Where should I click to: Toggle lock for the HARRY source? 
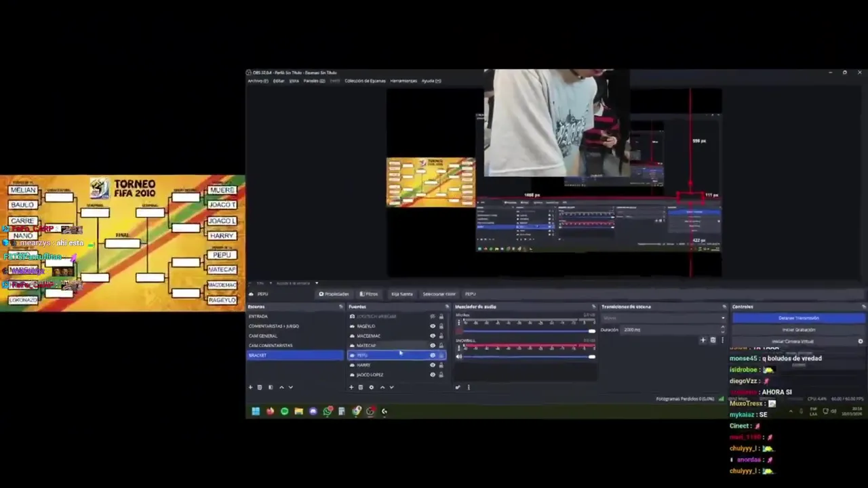pyautogui.click(x=441, y=365)
